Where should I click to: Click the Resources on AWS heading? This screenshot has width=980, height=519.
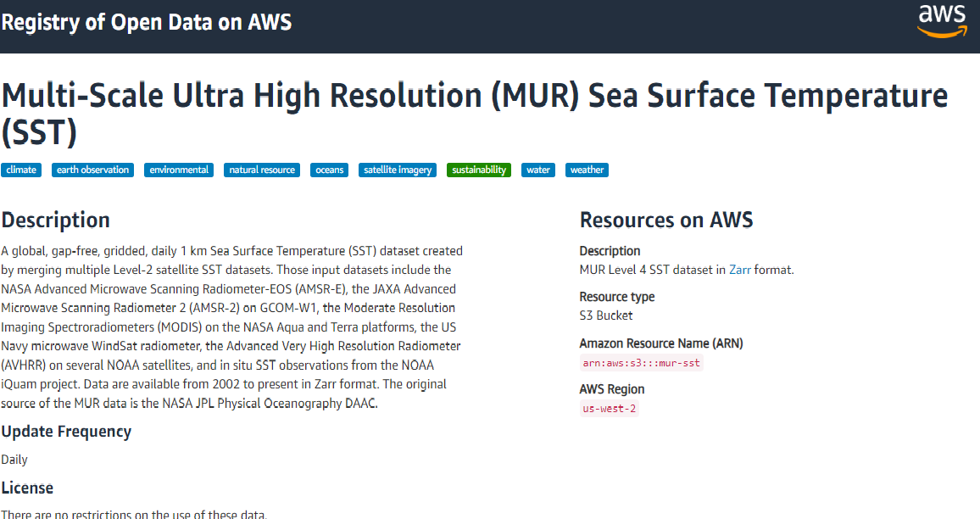666,220
